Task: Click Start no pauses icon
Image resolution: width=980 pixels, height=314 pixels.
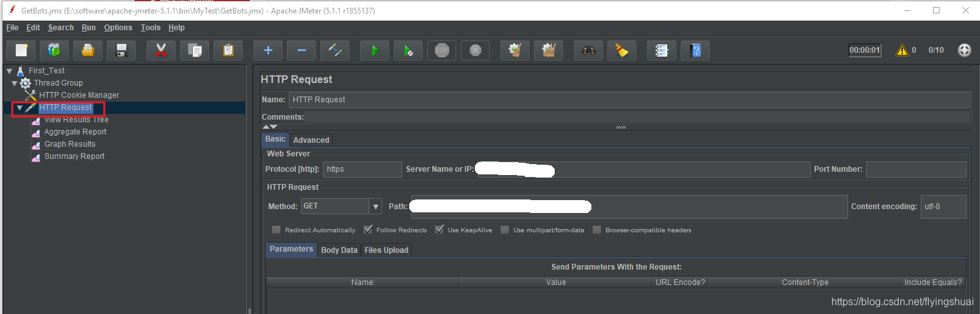Action: (x=408, y=50)
